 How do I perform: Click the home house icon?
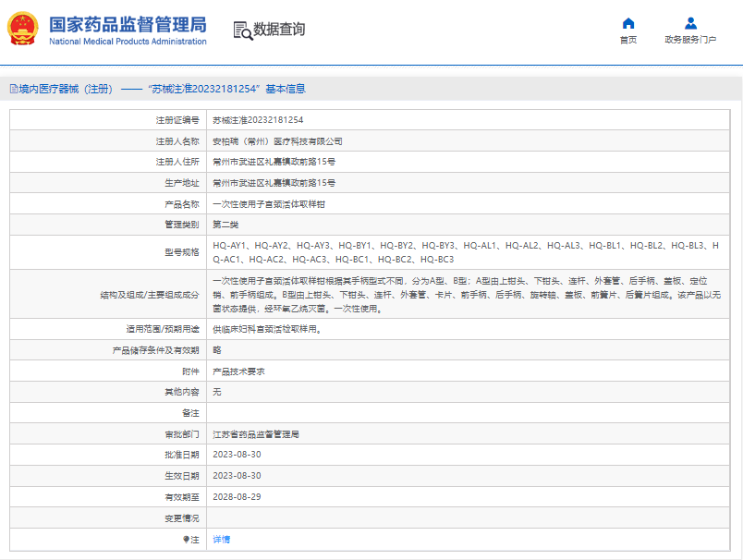pyautogui.click(x=628, y=23)
